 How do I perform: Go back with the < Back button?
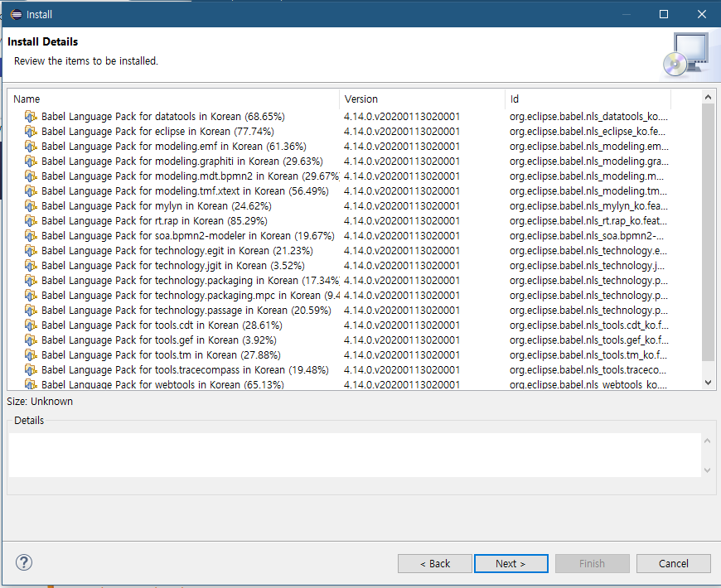pos(434,564)
